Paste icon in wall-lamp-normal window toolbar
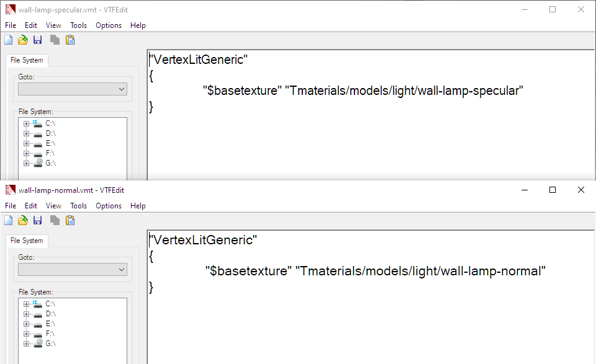The image size is (596, 364). 70,220
